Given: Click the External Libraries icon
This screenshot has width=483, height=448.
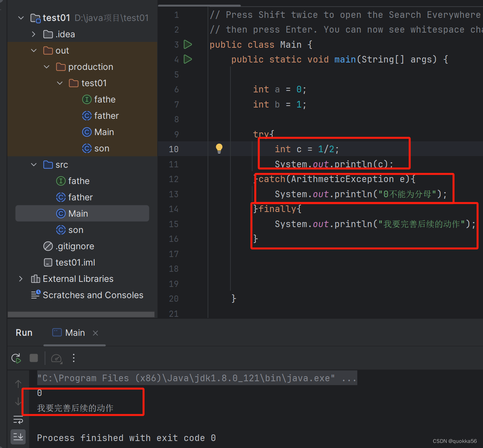Looking at the screenshot, I should pos(35,279).
